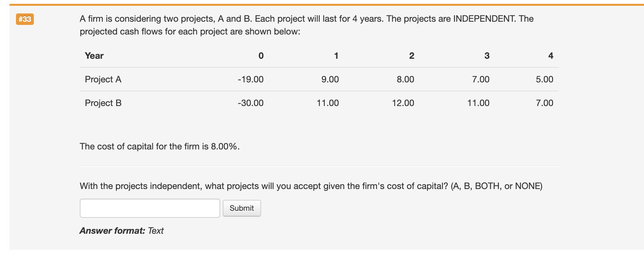
Task: Click inside the answer text field
Action: (149, 208)
